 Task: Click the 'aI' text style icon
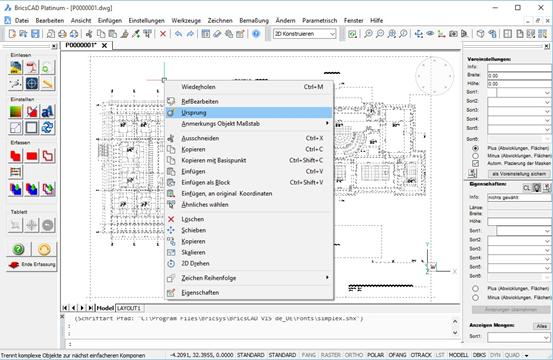[x=48, y=112]
